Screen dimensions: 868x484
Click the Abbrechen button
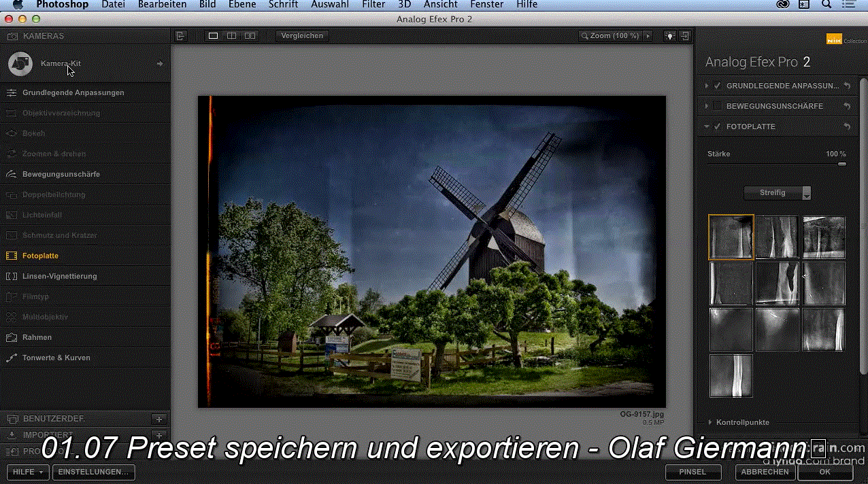[765, 472]
